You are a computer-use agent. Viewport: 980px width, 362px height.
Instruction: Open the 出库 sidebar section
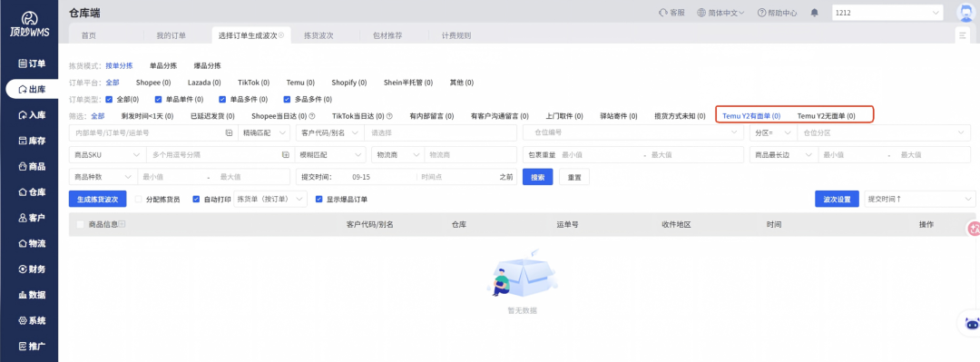(32, 90)
